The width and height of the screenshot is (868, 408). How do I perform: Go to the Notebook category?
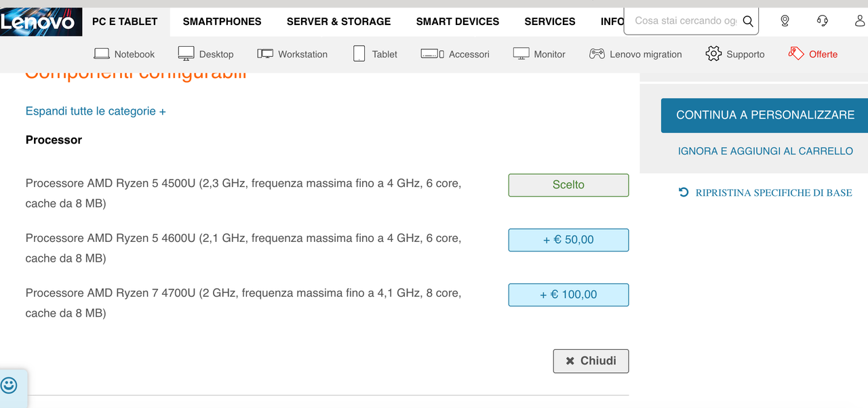coord(134,54)
